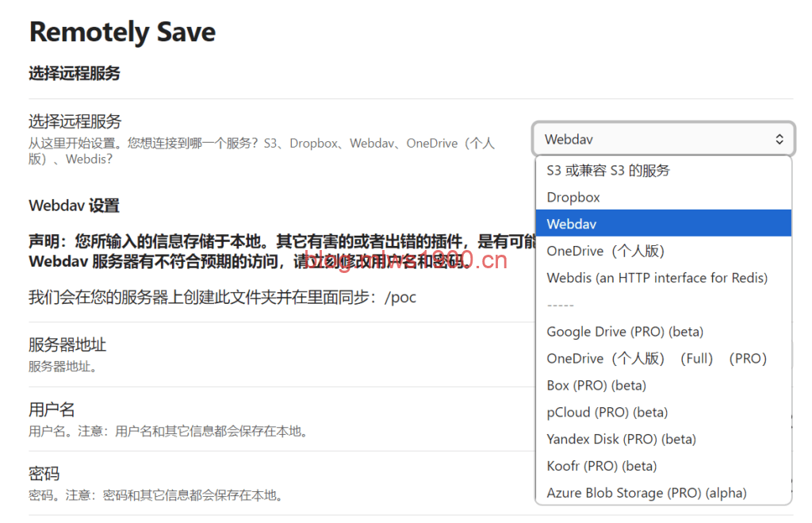
Task: Click the 密码 setting label
Action: pyautogui.click(x=44, y=474)
